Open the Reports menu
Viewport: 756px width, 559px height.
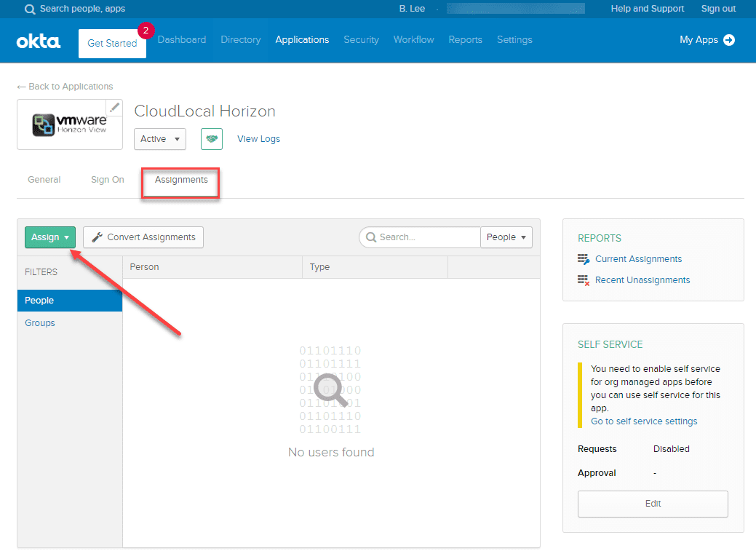(465, 40)
